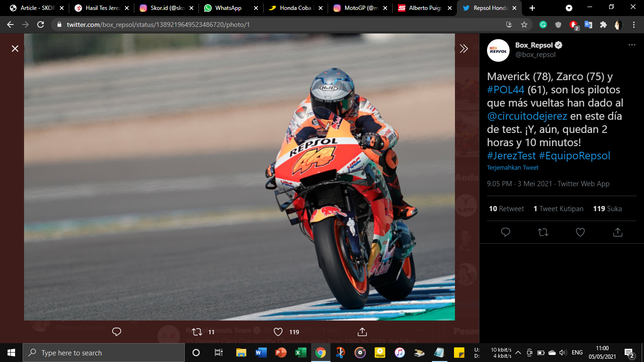644x362 pixels.
Task: Open the tweet's three-dot more options menu
Action: click(632, 45)
